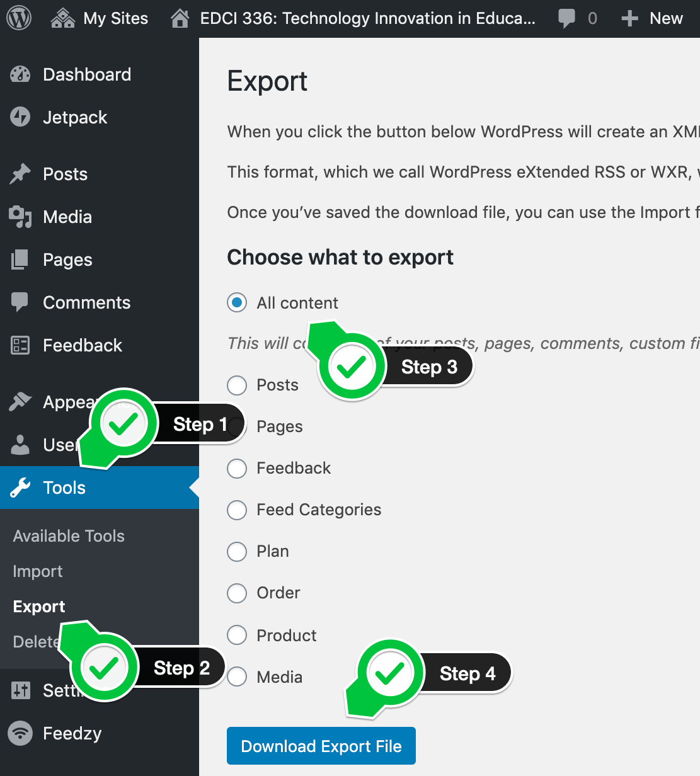Click the Media library icon

(x=20, y=217)
